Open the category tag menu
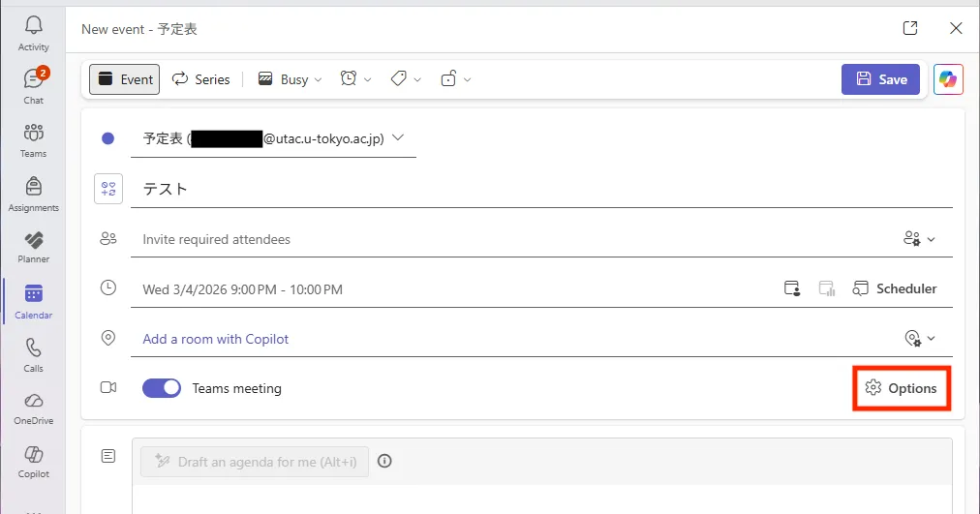980x514 pixels. (406, 79)
